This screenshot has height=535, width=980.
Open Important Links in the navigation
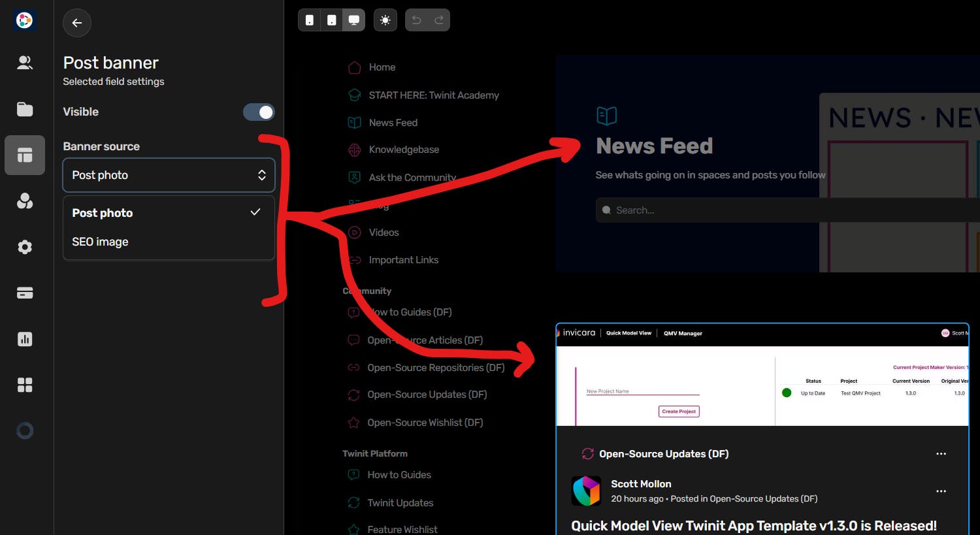click(x=403, y=260)
